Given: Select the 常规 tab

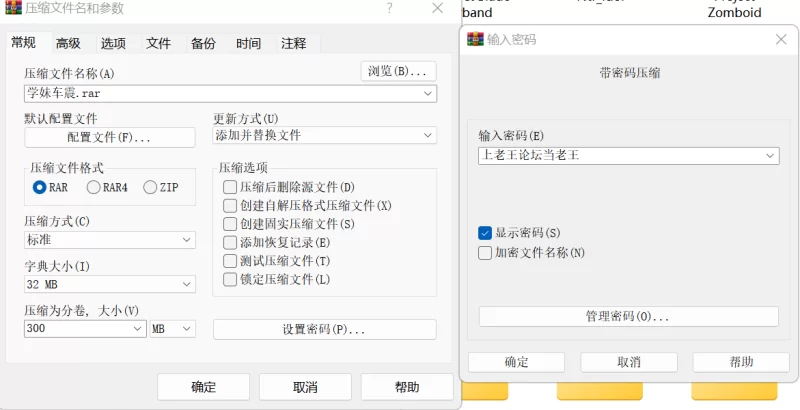Looking at the screenshot, I should [x=24, y=43].
